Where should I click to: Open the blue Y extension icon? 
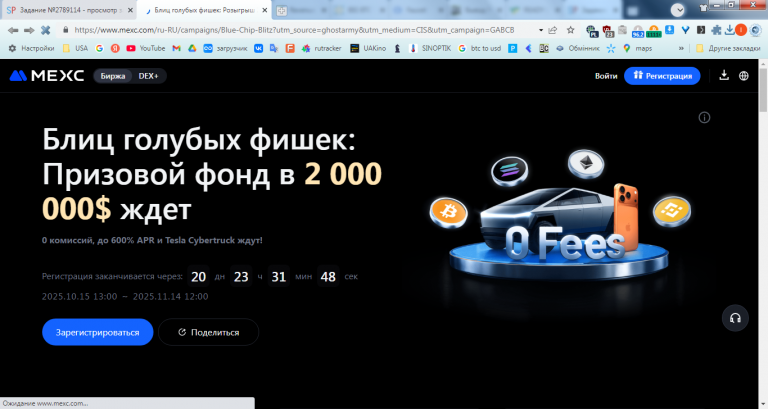[686, 30]
